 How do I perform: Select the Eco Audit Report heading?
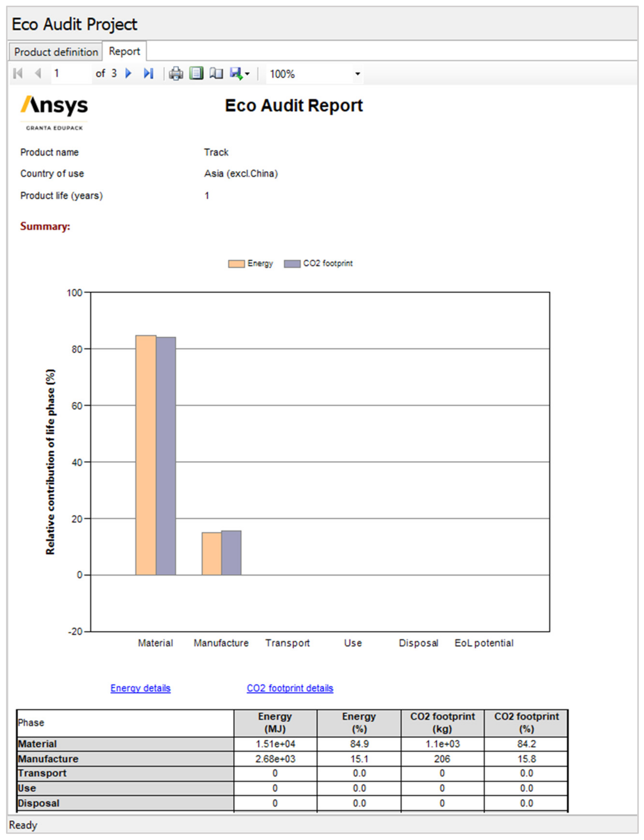coord(294,106)
